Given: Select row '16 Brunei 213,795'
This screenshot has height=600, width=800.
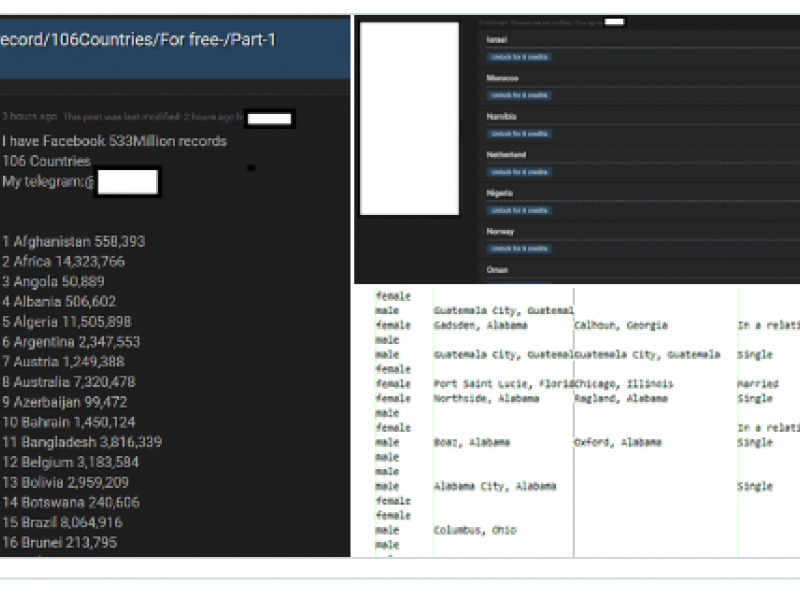Looking at the screenshot, I should point(60,543).
